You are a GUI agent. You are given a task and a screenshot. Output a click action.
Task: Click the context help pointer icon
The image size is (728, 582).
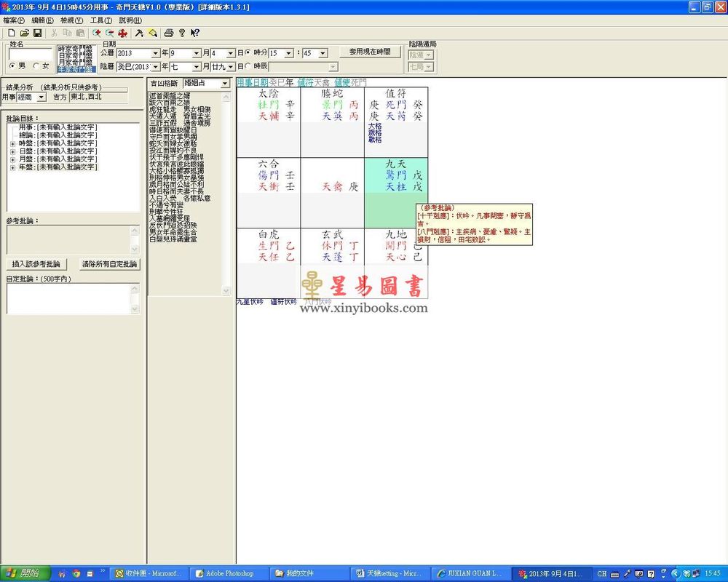195,33
